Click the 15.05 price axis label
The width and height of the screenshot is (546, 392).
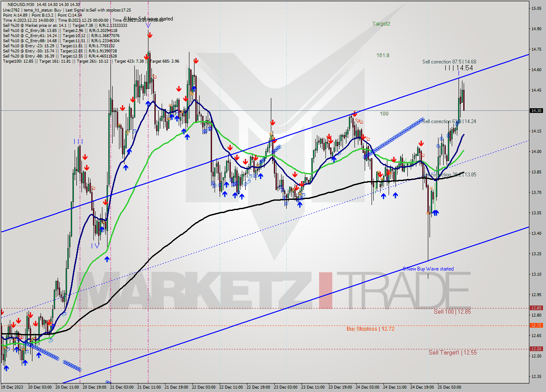pos(536,8)
